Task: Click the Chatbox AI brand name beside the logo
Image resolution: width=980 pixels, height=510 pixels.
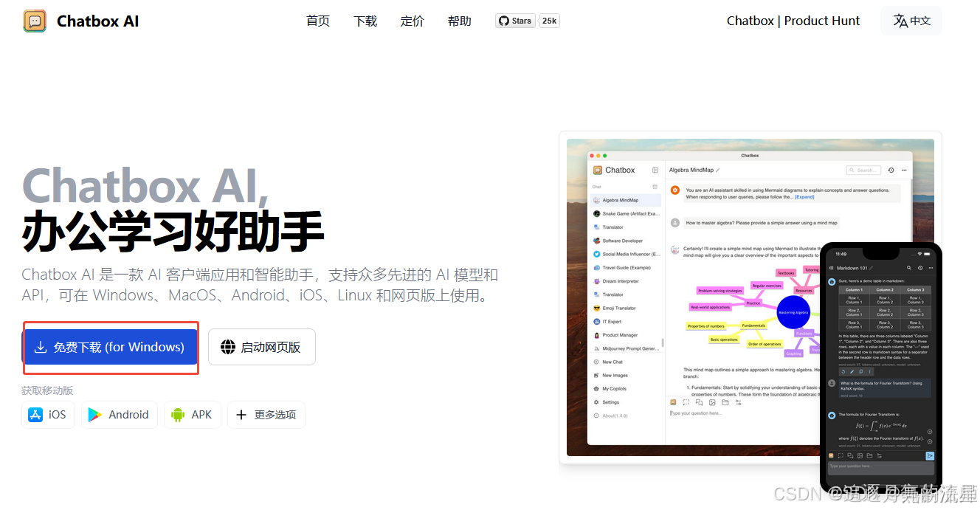Action: 97,21
